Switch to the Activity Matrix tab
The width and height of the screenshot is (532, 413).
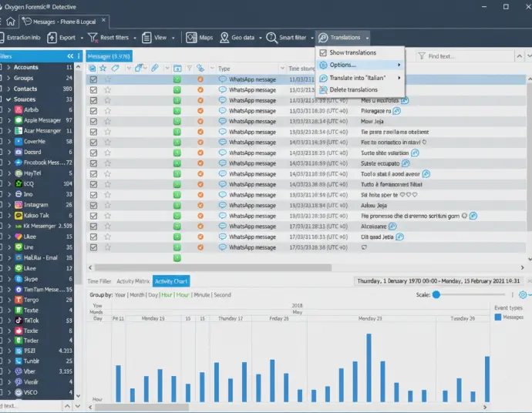(133, 281)
